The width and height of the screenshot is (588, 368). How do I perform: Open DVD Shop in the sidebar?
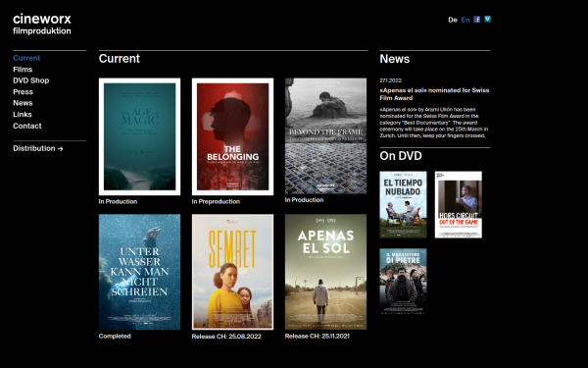[30, 80]
